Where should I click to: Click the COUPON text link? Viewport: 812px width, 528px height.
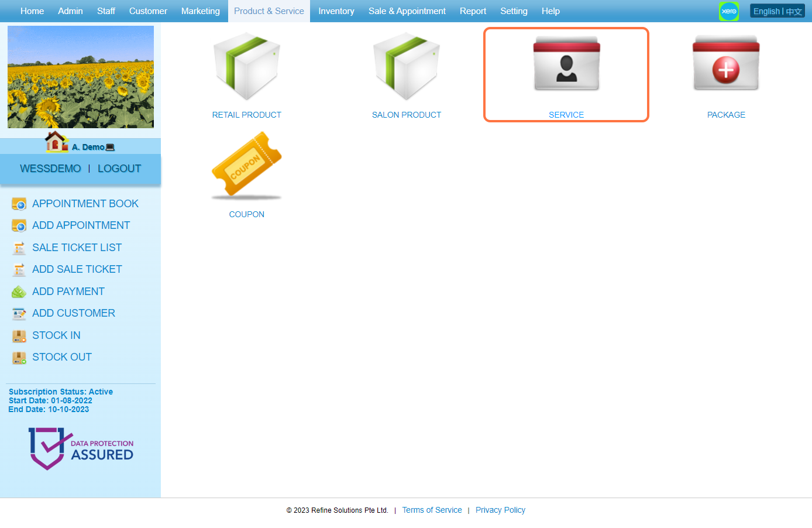pos(246,214)
